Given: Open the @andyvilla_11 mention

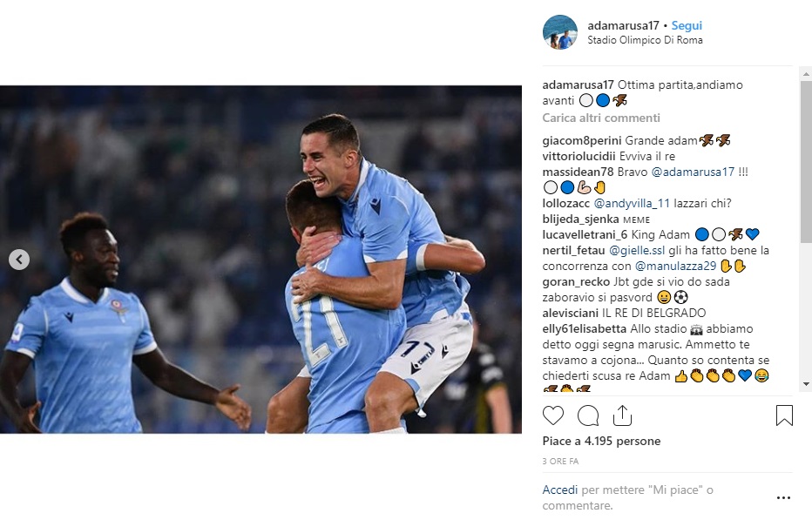Looking at the screenshot, I should pyautogui.click(x=632, y=203).
